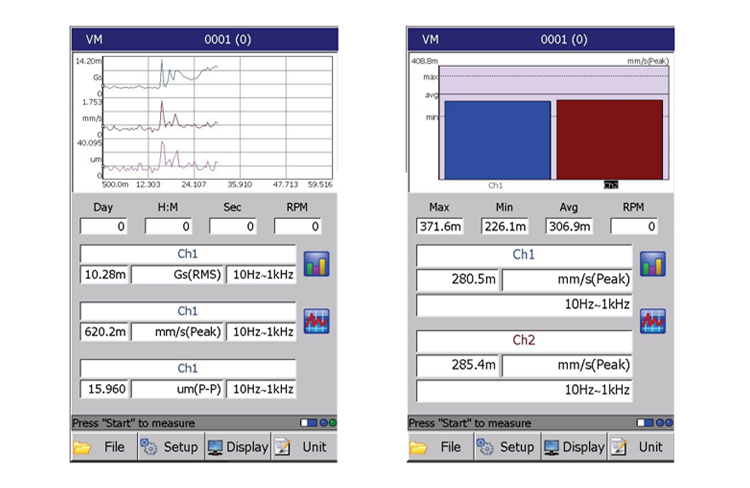Image resolution: width=750 pixels, height=488 pixels.
Task: Click bar chart icon beside the Gs(RMS) row
Action: [318, 264]
